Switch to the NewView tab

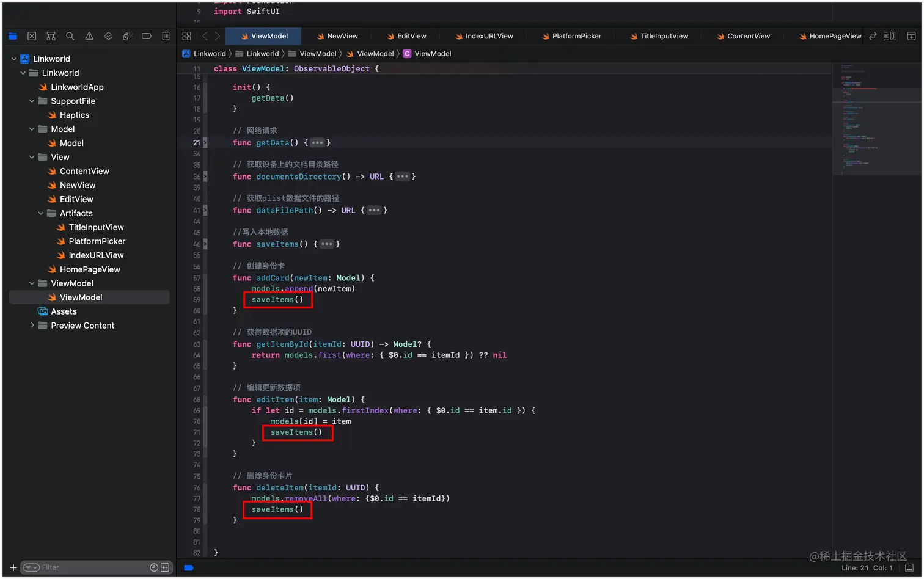coord(337,36)
